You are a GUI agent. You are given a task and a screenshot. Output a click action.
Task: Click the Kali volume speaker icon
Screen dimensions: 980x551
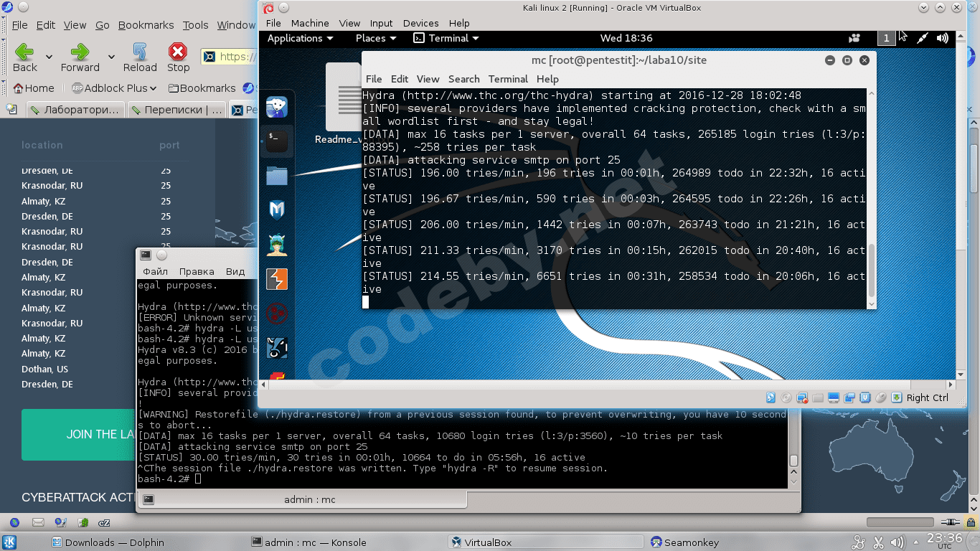943,39
